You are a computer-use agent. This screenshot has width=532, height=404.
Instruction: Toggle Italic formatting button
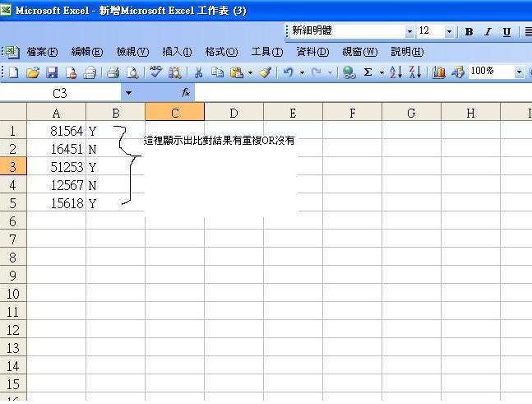click(x=488, y=31)
